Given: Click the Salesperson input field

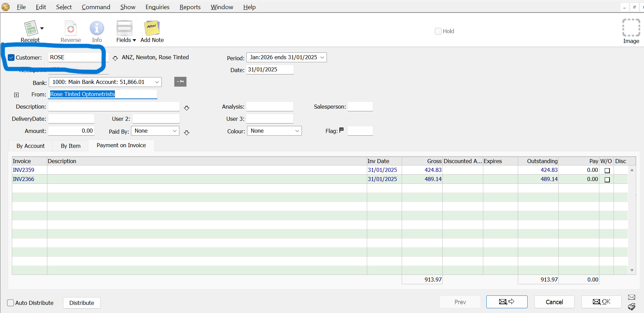Looking at the screenshot, I should coord(360,107).
